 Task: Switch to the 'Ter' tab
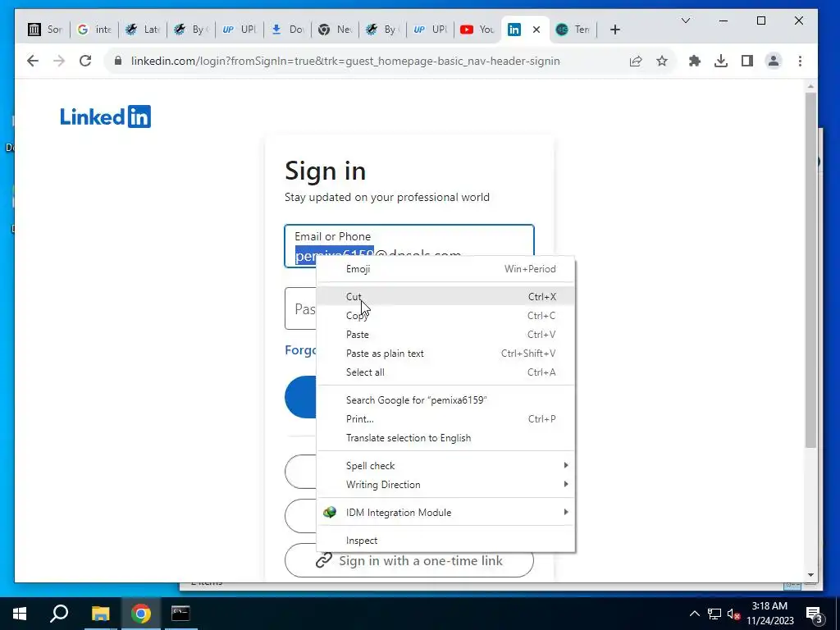coord(573,30)
